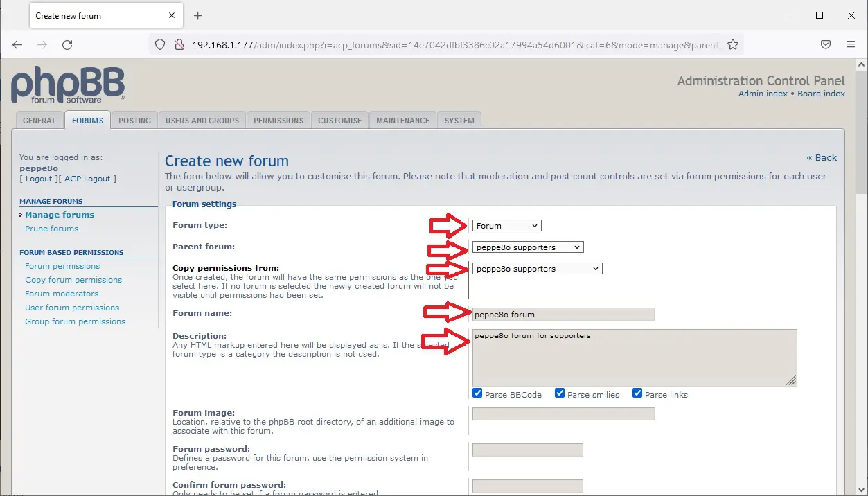This screenshot has height=496, width=868.
Task: Switch to the Maintenance tab
Action: [x=403, y=121]
